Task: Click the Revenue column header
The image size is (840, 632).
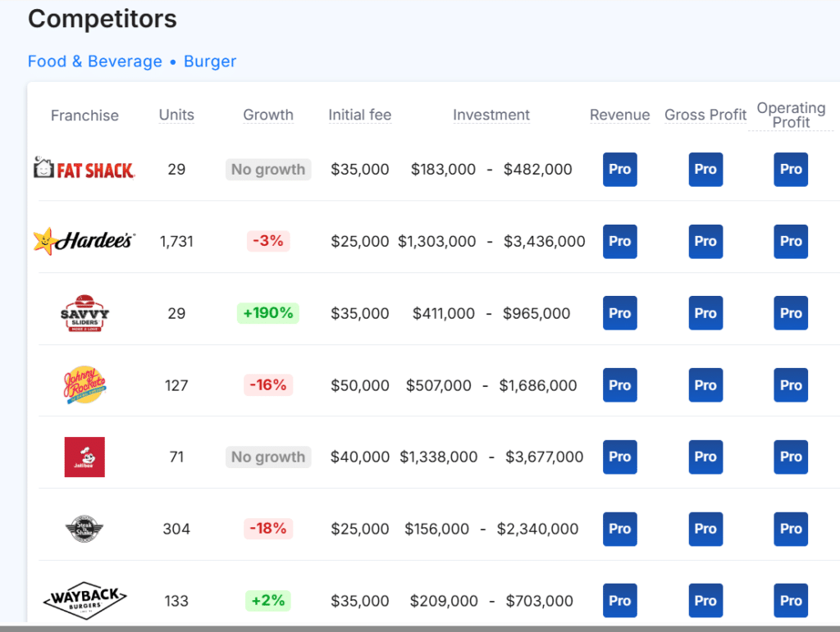Action: [x=619, y=115]
